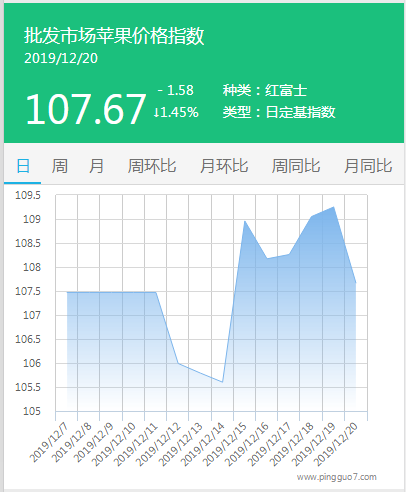The height and width of the screenshot is (492, 406).
Task: Click the y-axis label 105.5
Action: (x=28, y=387)
